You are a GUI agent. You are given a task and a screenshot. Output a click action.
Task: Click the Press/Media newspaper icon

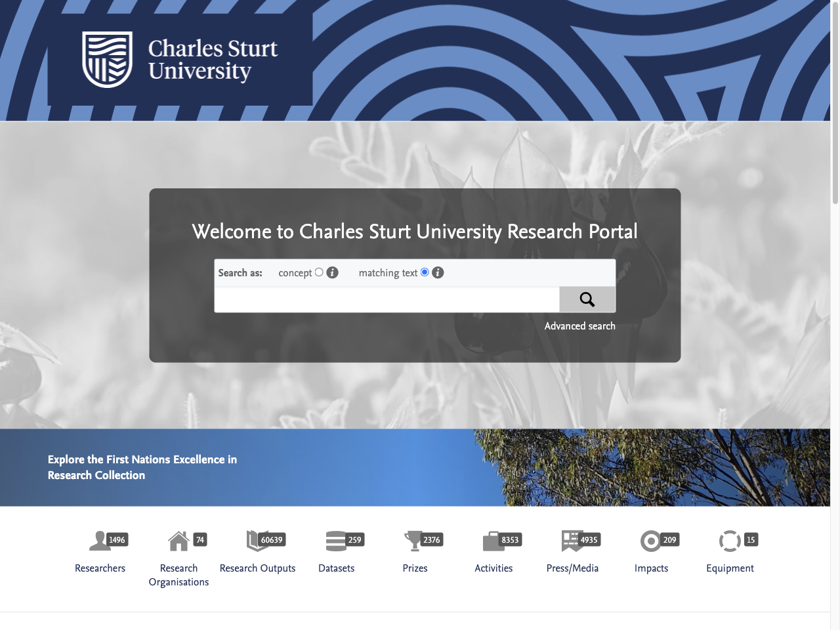click(x=572, y=541)
